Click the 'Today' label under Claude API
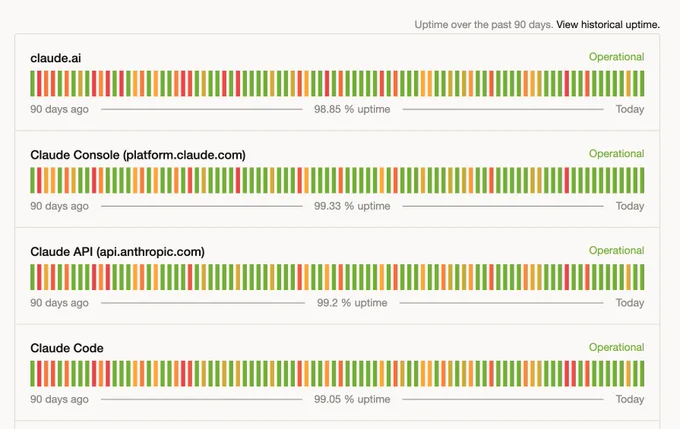 click(x=630, y=303)
